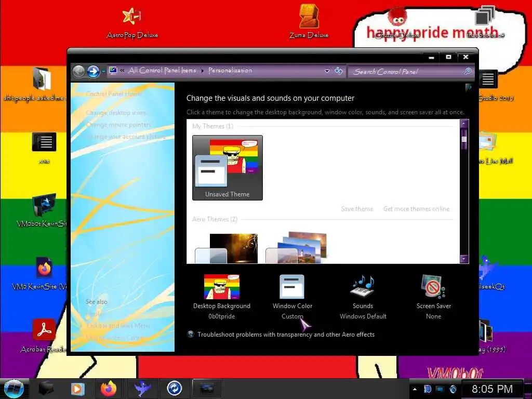Click Get more themes online link

point(416,209)
